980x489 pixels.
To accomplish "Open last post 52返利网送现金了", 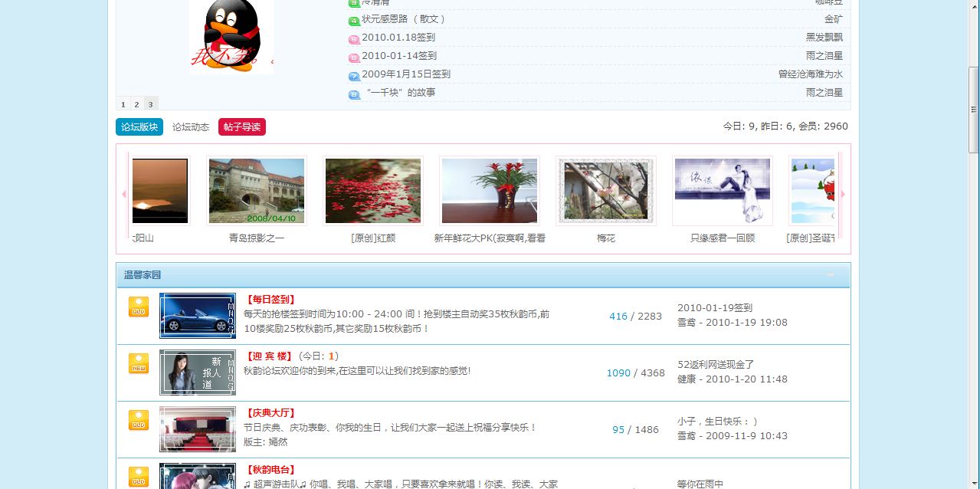I will 716,365.
